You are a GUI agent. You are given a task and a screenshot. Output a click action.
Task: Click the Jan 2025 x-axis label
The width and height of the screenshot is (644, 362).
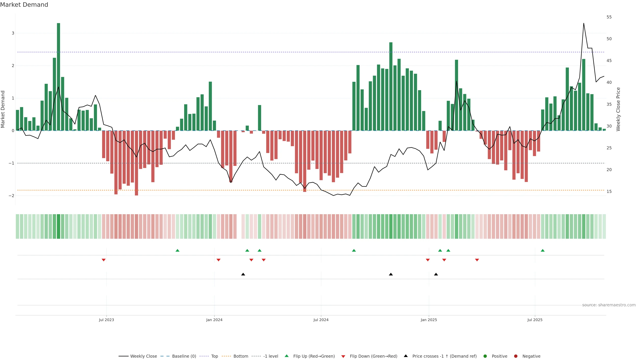point(429,320)
